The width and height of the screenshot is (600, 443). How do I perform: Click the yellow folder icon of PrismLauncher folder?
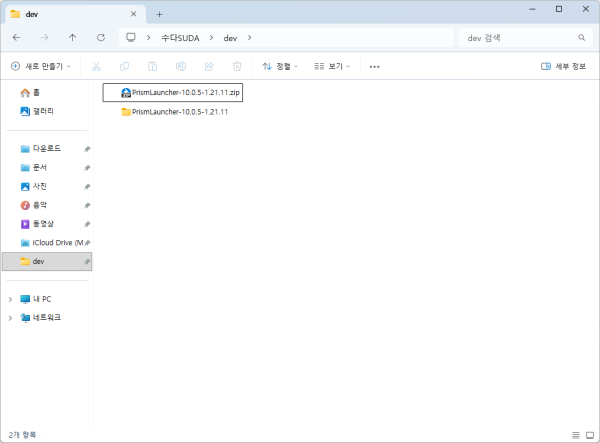(126, 112)
